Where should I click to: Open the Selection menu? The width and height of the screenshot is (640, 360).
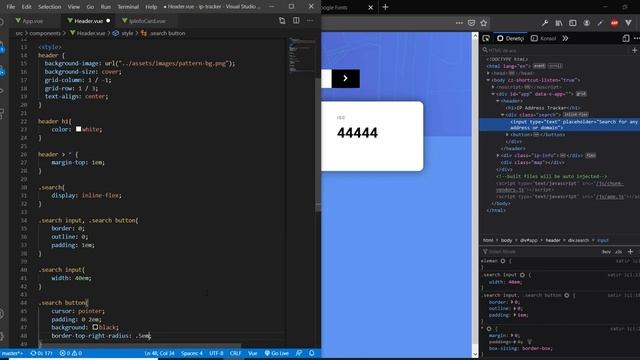pos(49,7)
